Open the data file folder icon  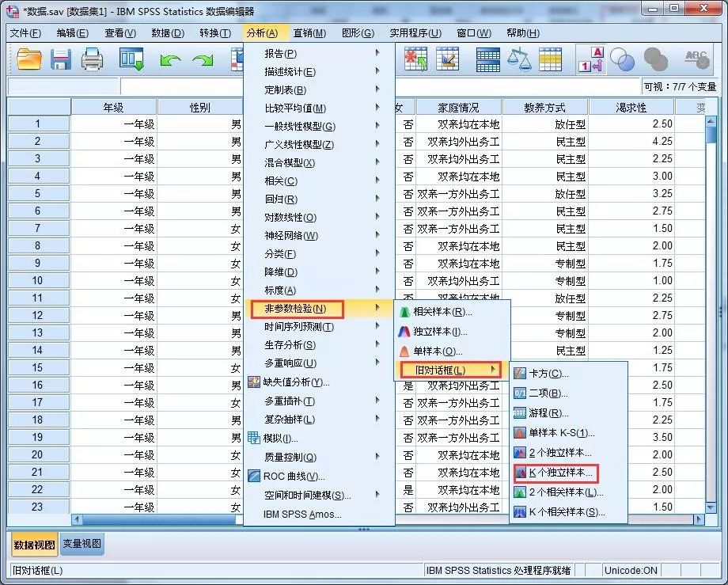(29, 59)
